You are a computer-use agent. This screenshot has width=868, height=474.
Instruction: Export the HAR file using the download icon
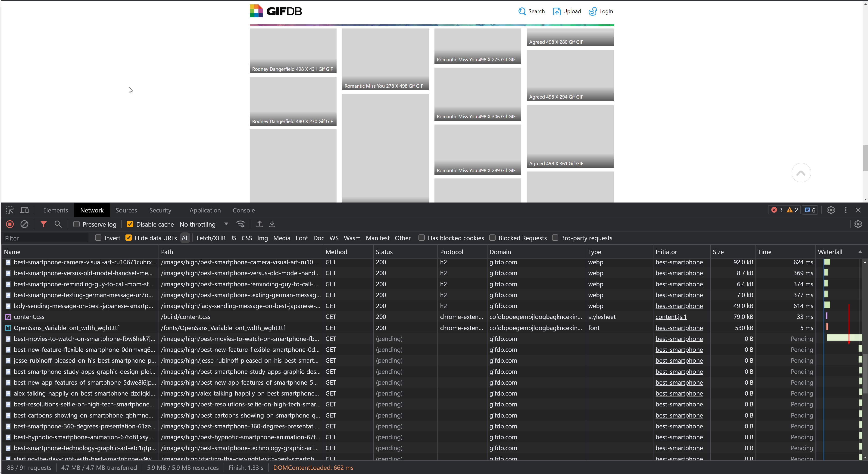tap(272, 224)
